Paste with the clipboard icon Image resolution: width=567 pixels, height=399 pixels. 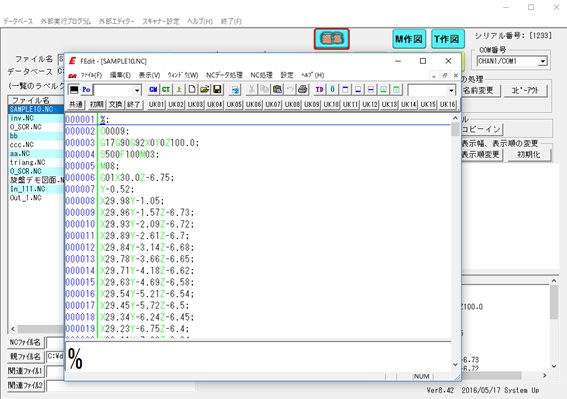coord(277,89)
